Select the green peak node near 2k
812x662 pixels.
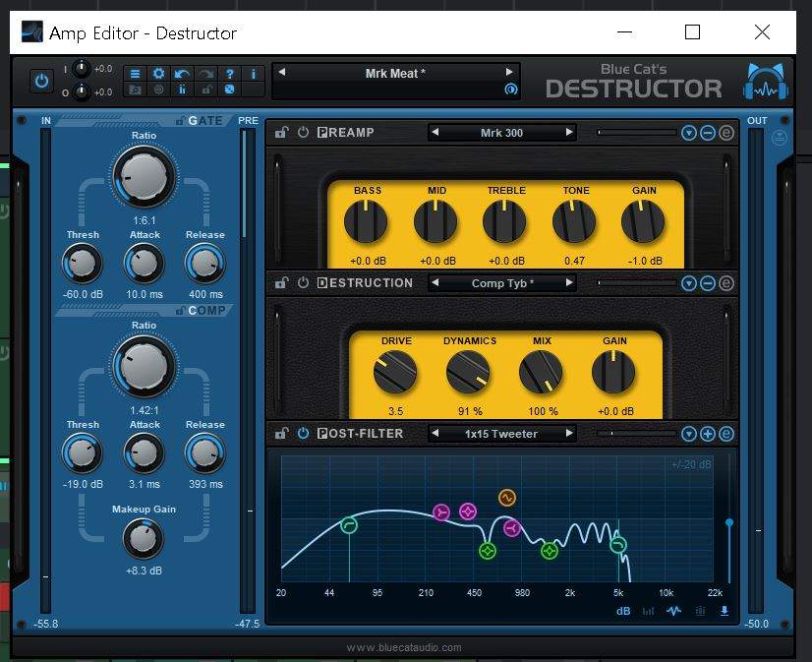(x=550, y=551)
